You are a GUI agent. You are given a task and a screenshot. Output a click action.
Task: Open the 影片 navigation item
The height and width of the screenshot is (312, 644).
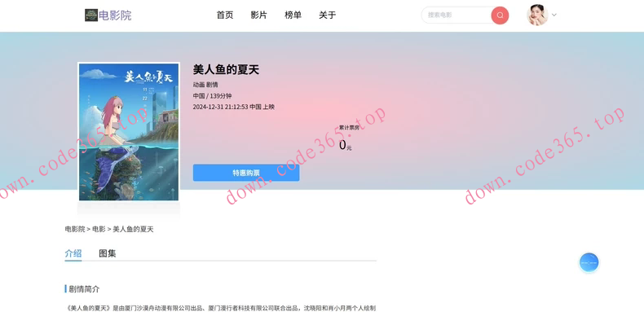click(258, 15)
